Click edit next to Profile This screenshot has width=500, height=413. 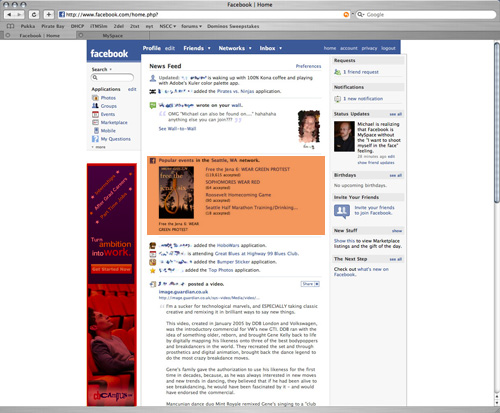(170, 48)
